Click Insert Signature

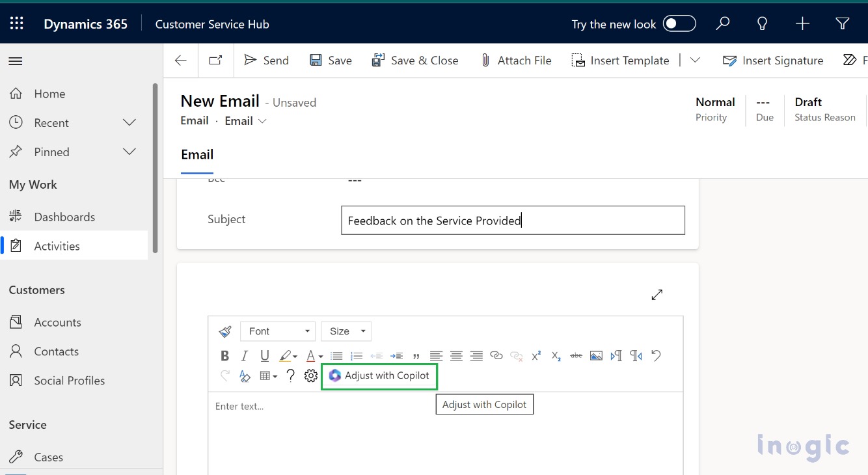(773, 61)
